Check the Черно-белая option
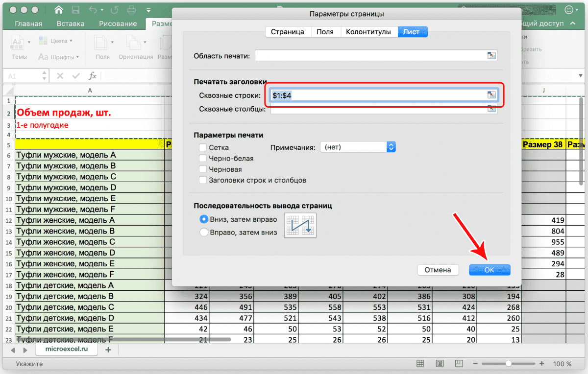Image resolution: width=588 pixels, height=374 pixels. [203, 158]
